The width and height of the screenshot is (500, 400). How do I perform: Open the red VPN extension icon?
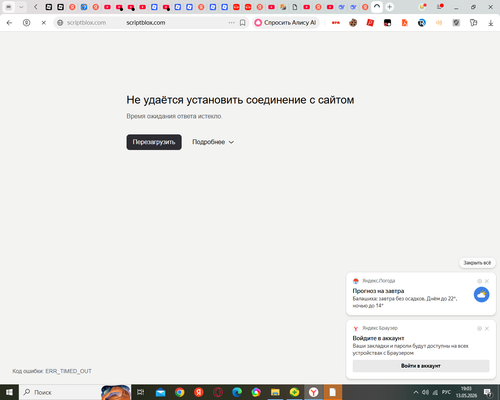tap(336, 23)
